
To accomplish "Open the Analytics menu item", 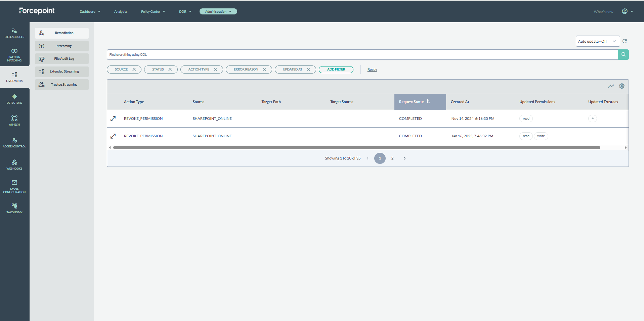I will (121, 12).
